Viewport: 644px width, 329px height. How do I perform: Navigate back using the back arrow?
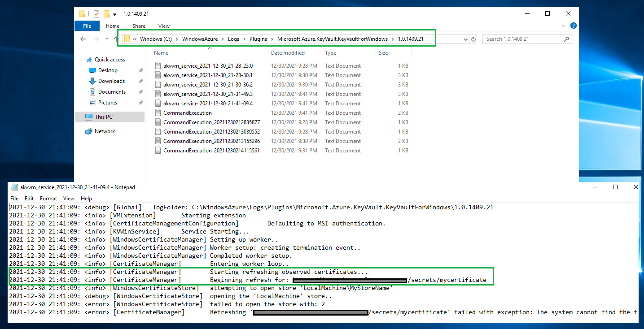coord(83,39)
